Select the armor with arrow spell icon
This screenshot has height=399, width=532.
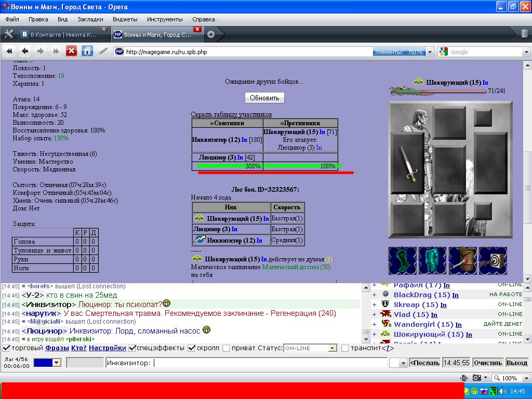coord(462,261)
